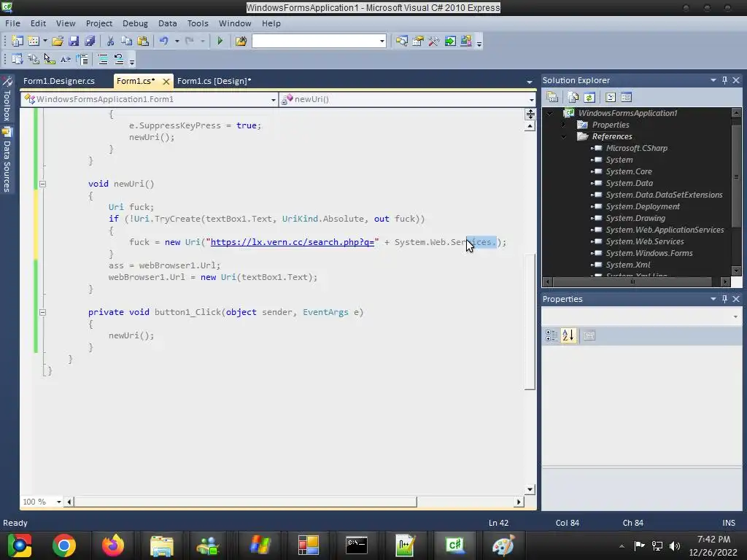Open the WindowsFormsApplication1.Form1 class dropdown
The image size is (747, 560).
pos(274,99)
